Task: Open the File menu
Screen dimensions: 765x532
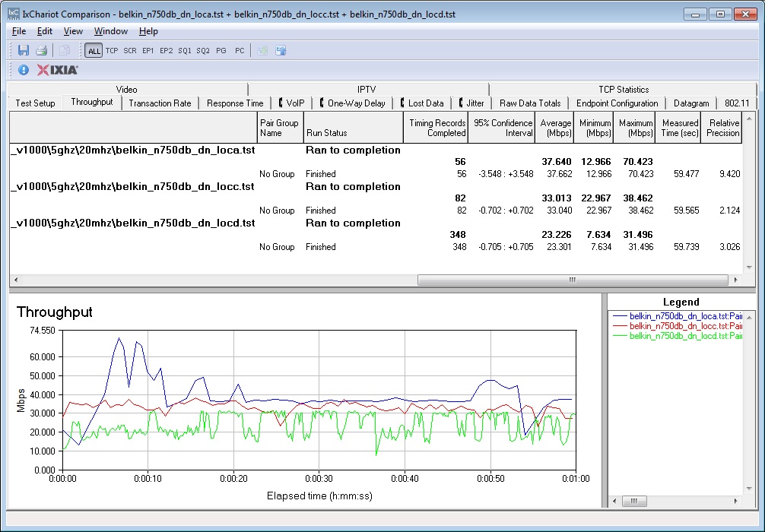Action: 19,31
